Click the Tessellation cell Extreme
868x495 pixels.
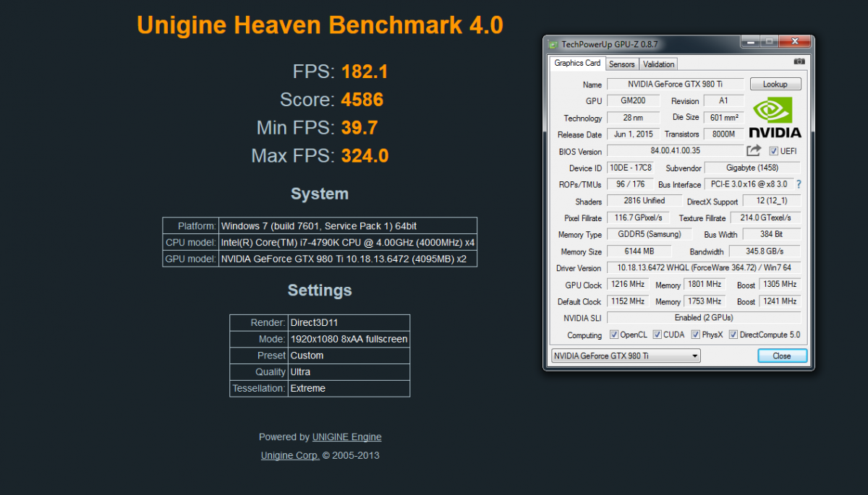pyautogui.click(x=349, y=388)
